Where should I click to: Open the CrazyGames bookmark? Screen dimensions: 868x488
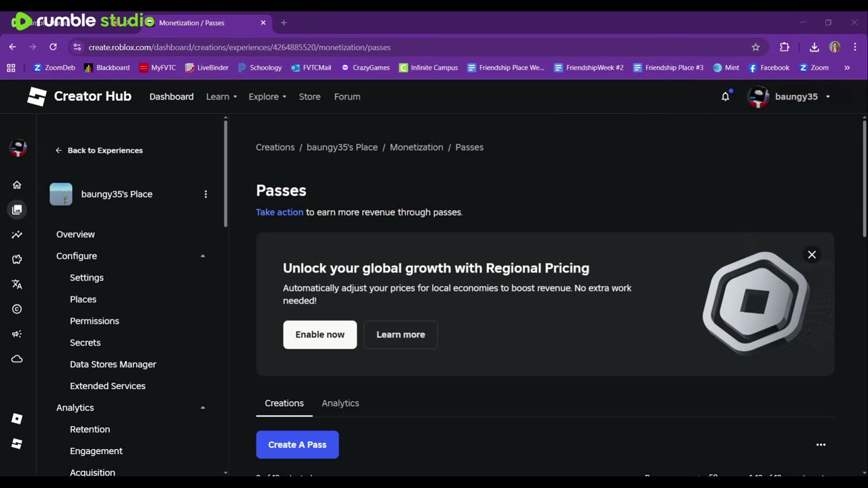366,68
